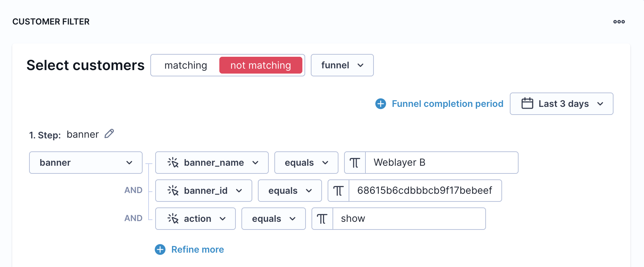The image size is (644, 267).
Task: Open the banner_id attribute dropdown
Action: coord(204,191)
